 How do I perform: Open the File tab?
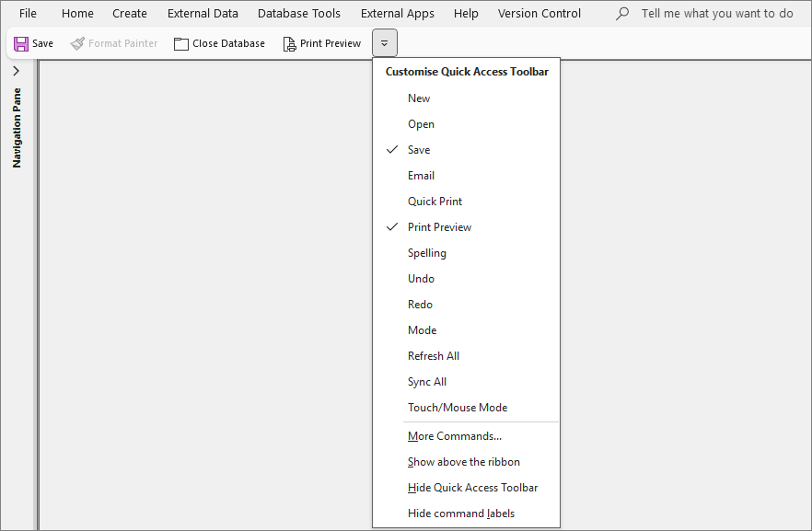28,14
